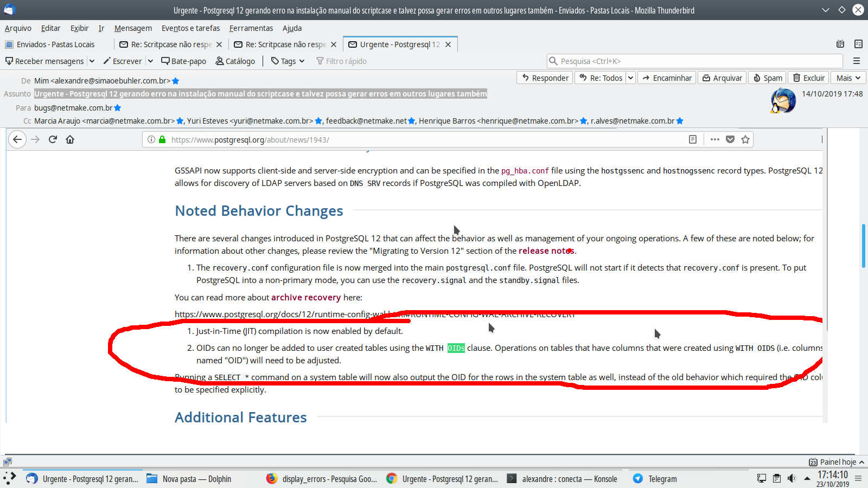Viewport: 868px width, 488px height.
Task: Bookmark the page with star icon
Action: [745, 139]
